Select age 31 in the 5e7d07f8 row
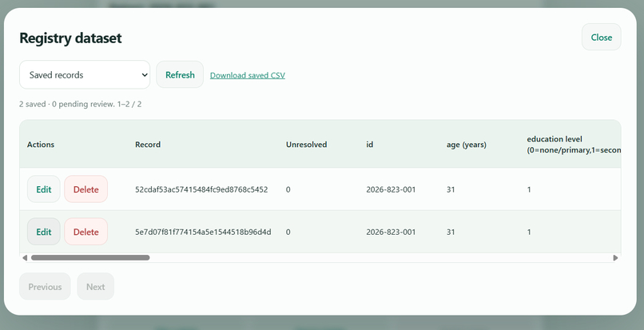 (451, 232)
